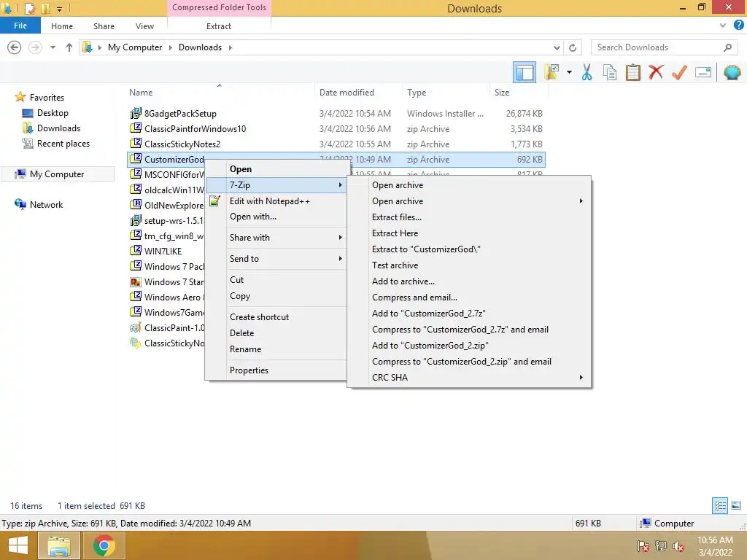This screenshot has height=560, width=747.
Task: Click the Forward navigation arrow
Action: coord(35,47)
